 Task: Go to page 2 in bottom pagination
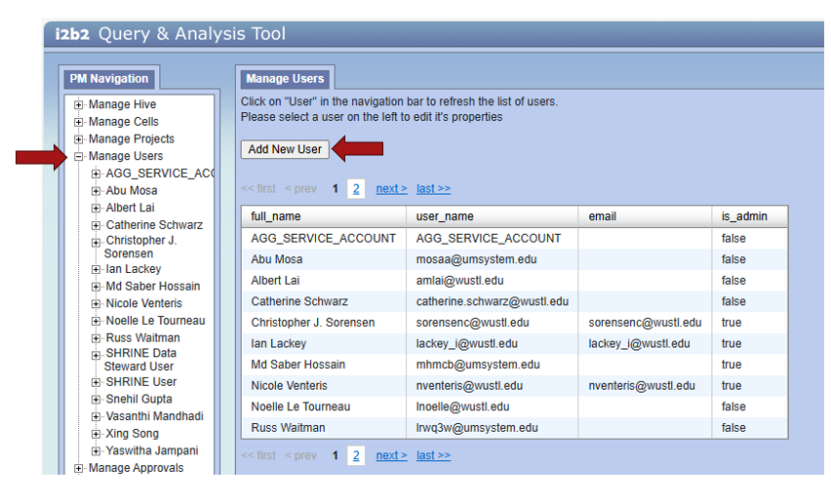pyautogui.click(x=356, y=455)
